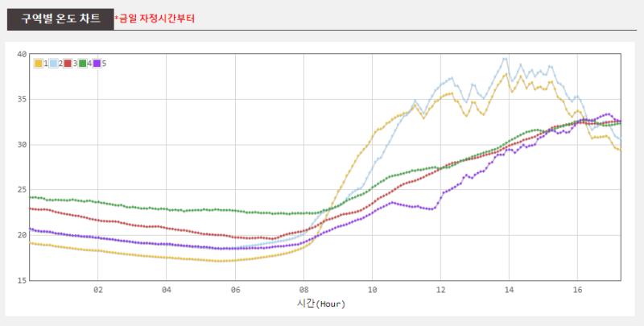Click the purple legend swatch for series 5
644x326 pixels.
[97, 64]
